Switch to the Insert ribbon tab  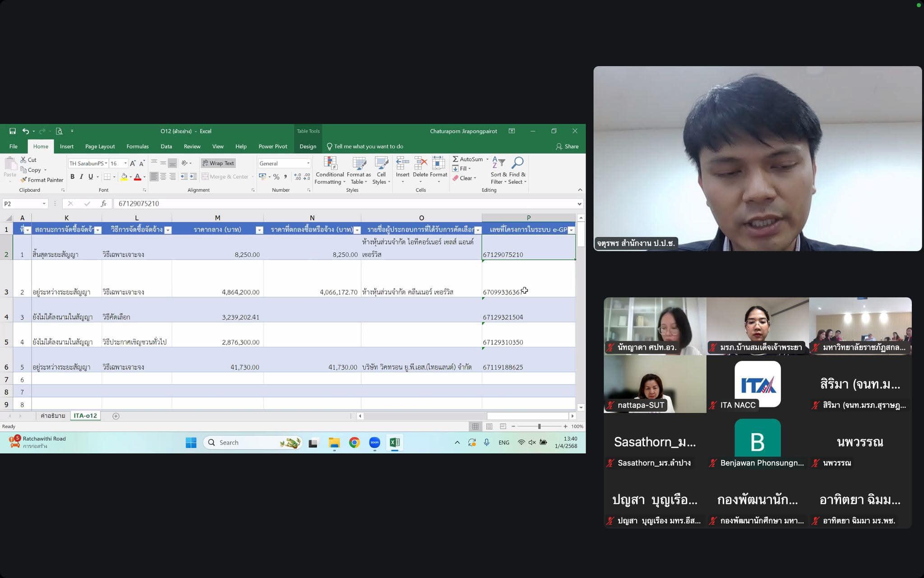tap(67, 146)
